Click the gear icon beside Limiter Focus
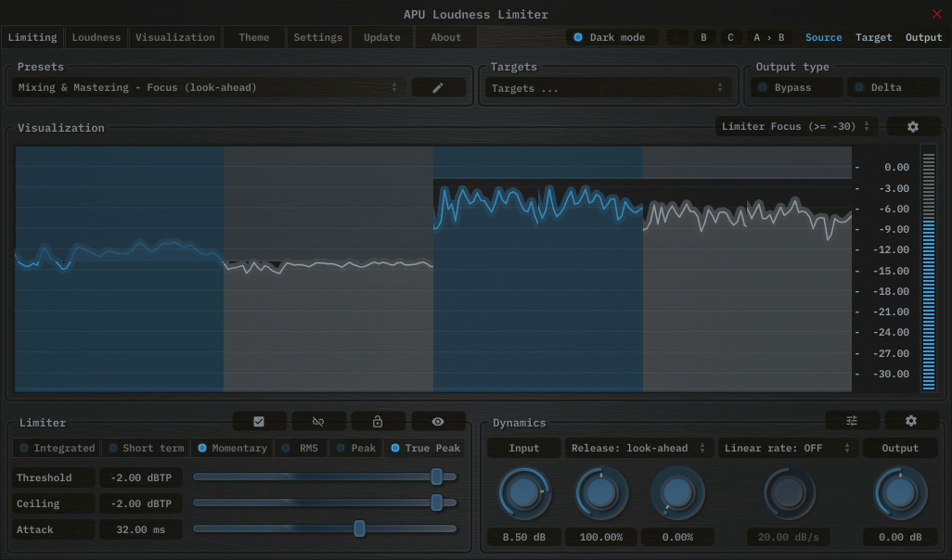952x560 pixels. pos(913,126)
